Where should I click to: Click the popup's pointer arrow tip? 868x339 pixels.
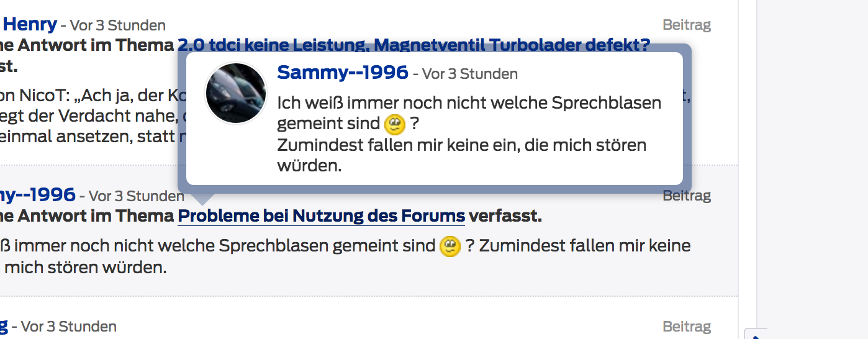(202, 202)
